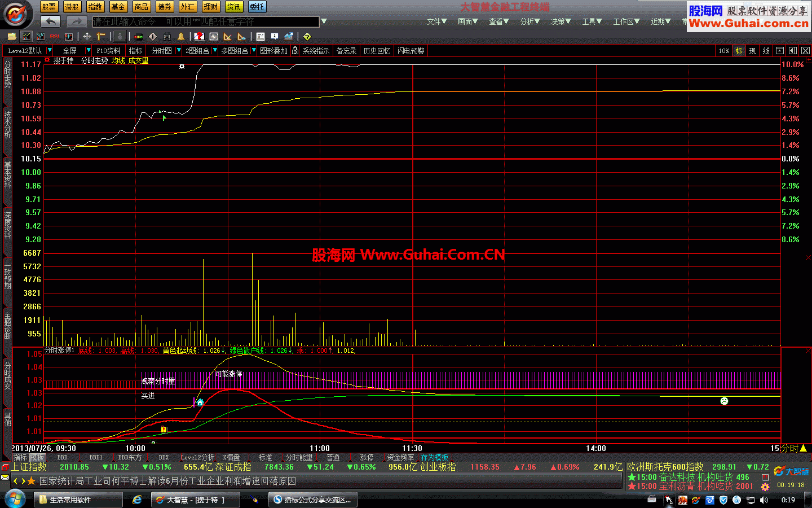812x508 pixels.
Task: Click the F10资料 button
Action: (x=108, y=50)
